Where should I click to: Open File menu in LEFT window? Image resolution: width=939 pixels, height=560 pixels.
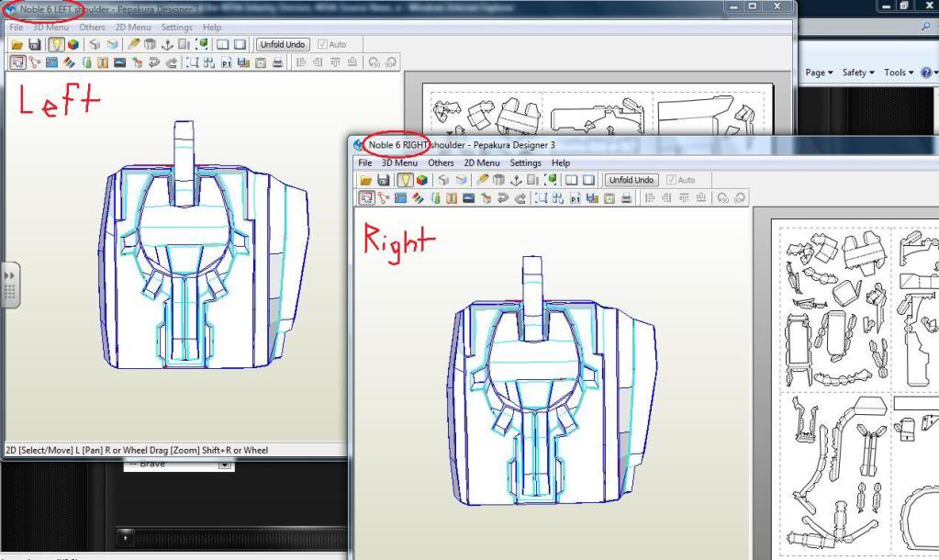click(x=17, y=28)
